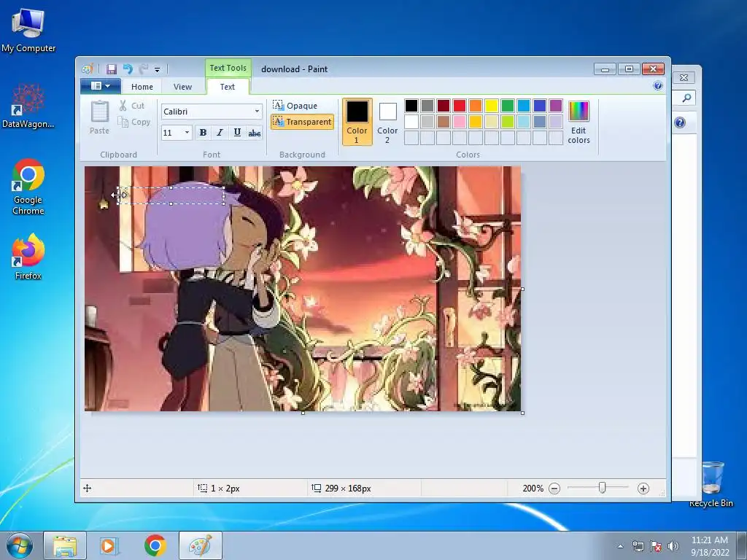
Task: Choose Opaque text background
Action: coord(295,105)
